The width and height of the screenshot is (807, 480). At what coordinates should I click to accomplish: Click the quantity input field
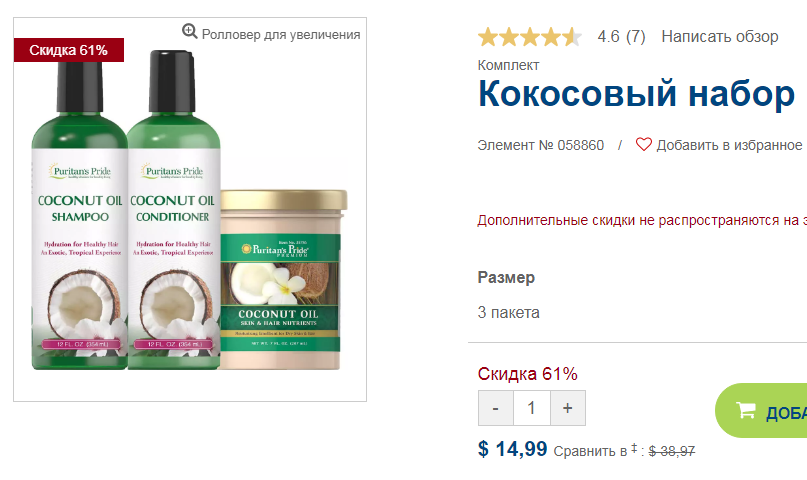pyautogui.click(x=532, y=408)
